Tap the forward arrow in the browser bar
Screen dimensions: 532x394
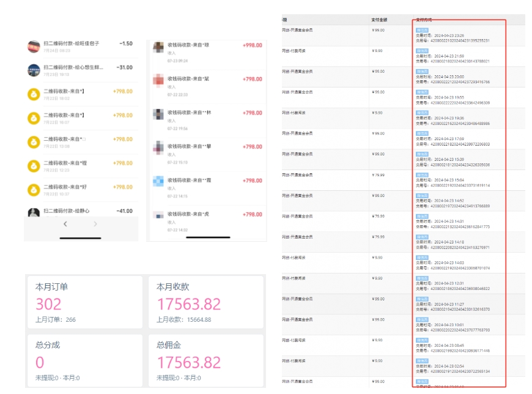[95, 225]
